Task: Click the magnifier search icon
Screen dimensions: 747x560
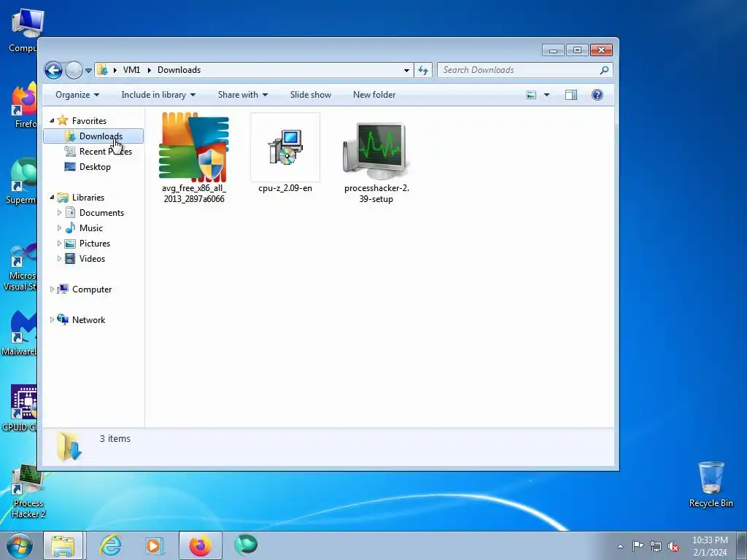Action: click(604, 70)
